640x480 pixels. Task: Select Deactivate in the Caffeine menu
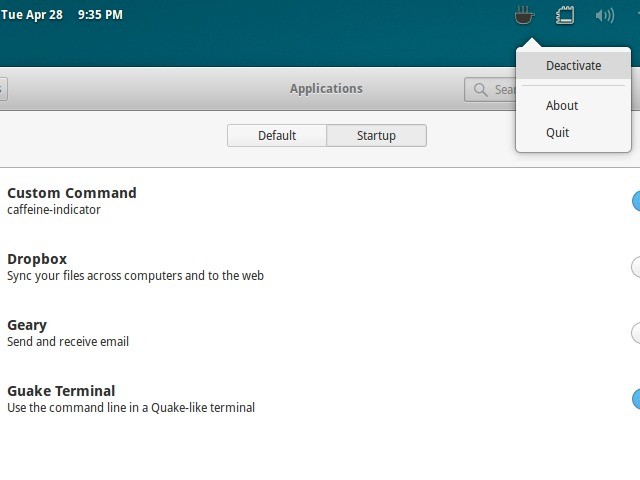[x=573, y=66]
